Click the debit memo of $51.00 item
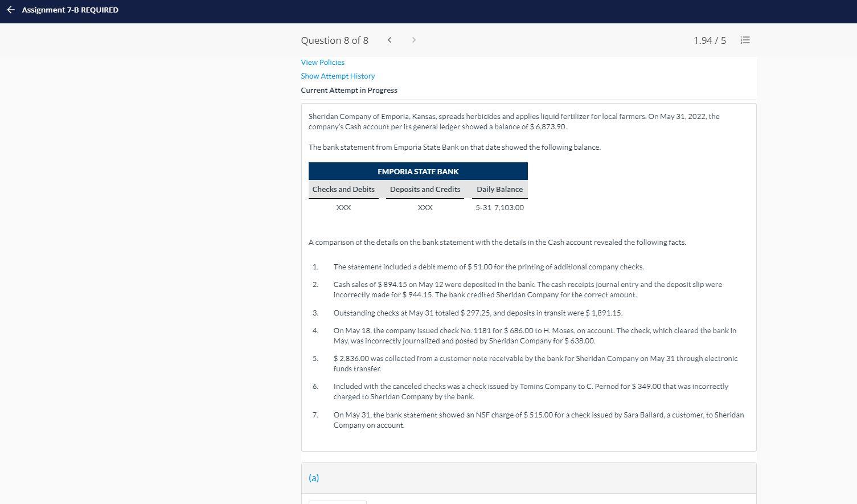Viewport: 857px width, 504px height. tap(489, 267)
